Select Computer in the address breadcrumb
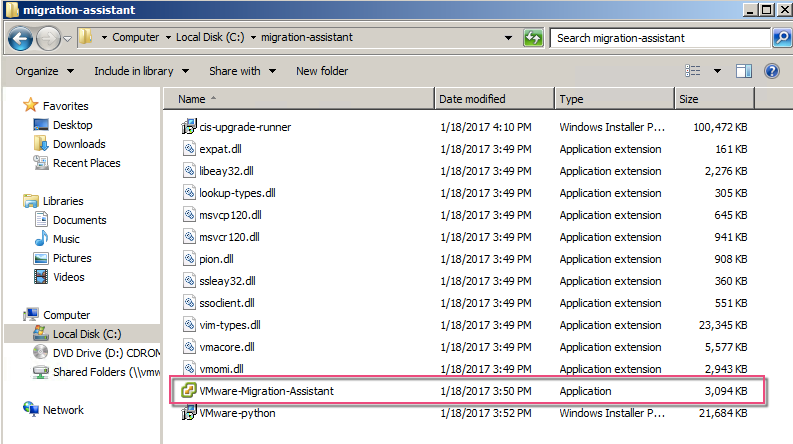This screenshot has width=793, height=444. 136,37
